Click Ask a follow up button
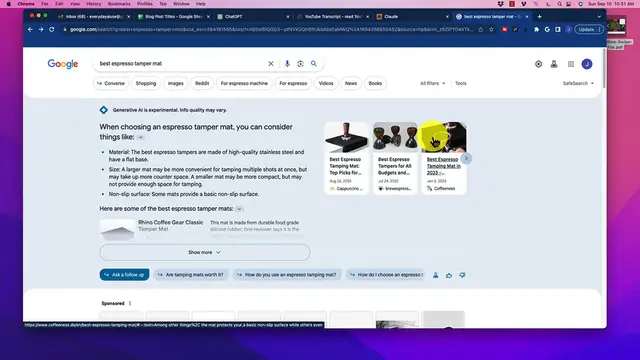 (124, 275)
